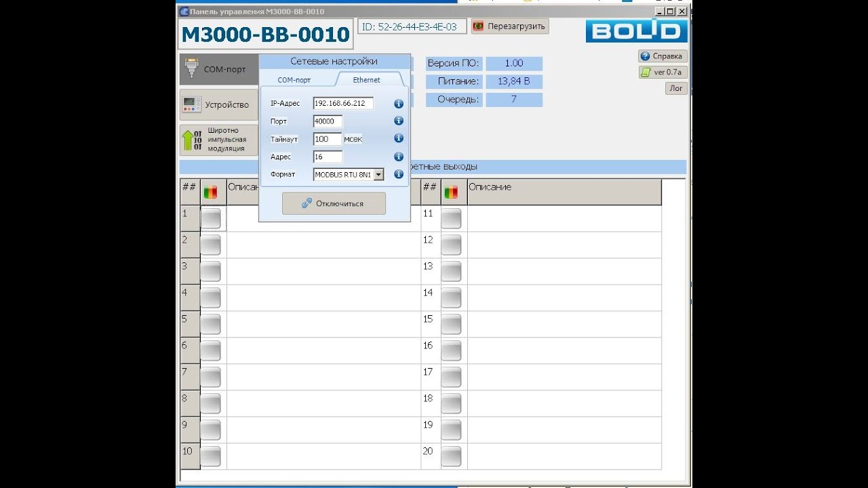Toggle discrete output 2

tap(211, 245)
